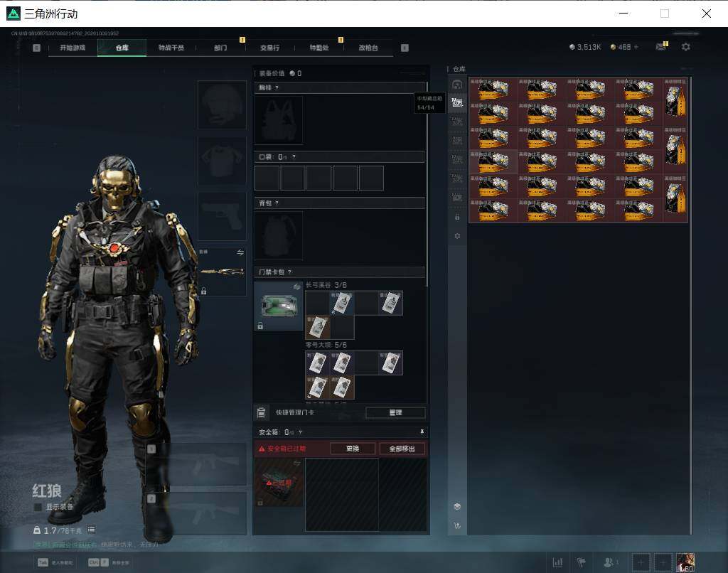Open the friends list icon
The image size is (728, 573).
point(609,562)
